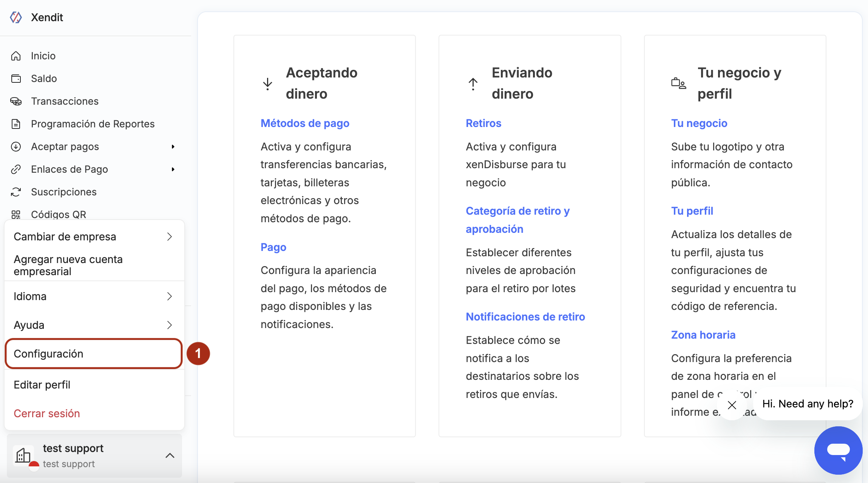
Task: Click Cerrar sesión to log out
Action: (47, 413)
